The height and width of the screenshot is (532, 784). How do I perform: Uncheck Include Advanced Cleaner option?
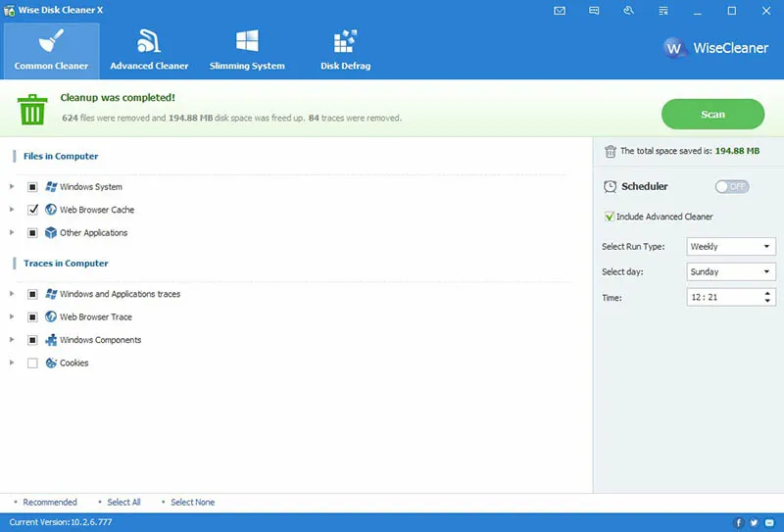[x=610, y=217]
